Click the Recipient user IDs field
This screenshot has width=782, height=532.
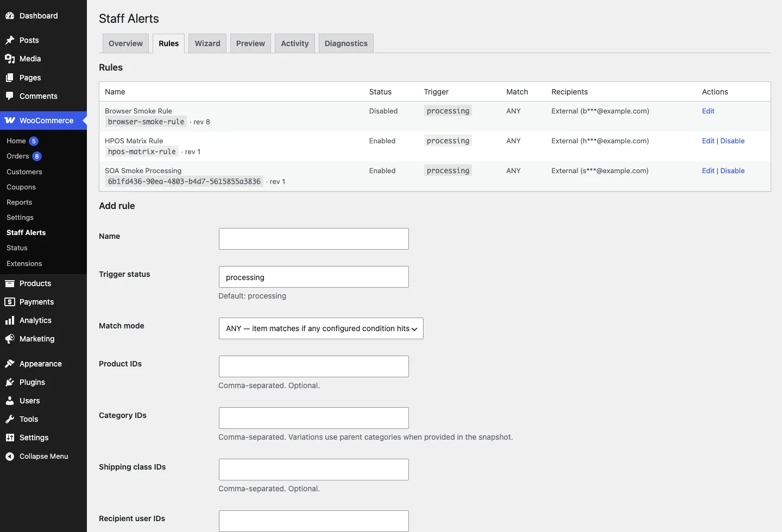click(314, 521)
